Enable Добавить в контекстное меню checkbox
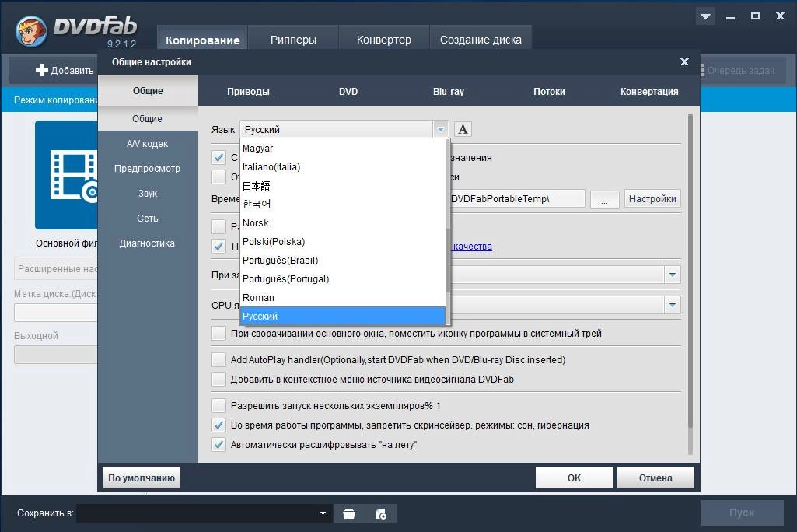 218,379
